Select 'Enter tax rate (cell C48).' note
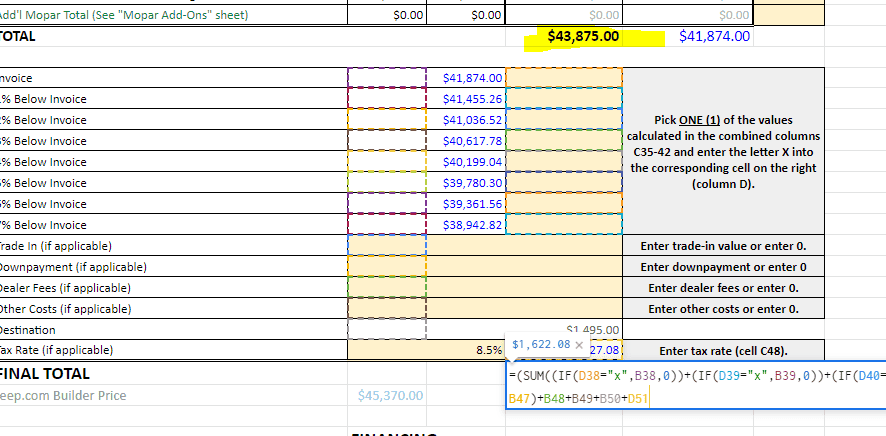Viewport: 886px width, 436px height. click(723, 351)
